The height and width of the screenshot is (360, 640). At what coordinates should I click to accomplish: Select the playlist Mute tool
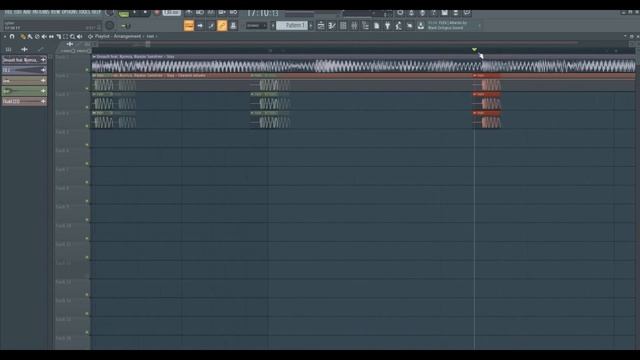tap(44, 36)
